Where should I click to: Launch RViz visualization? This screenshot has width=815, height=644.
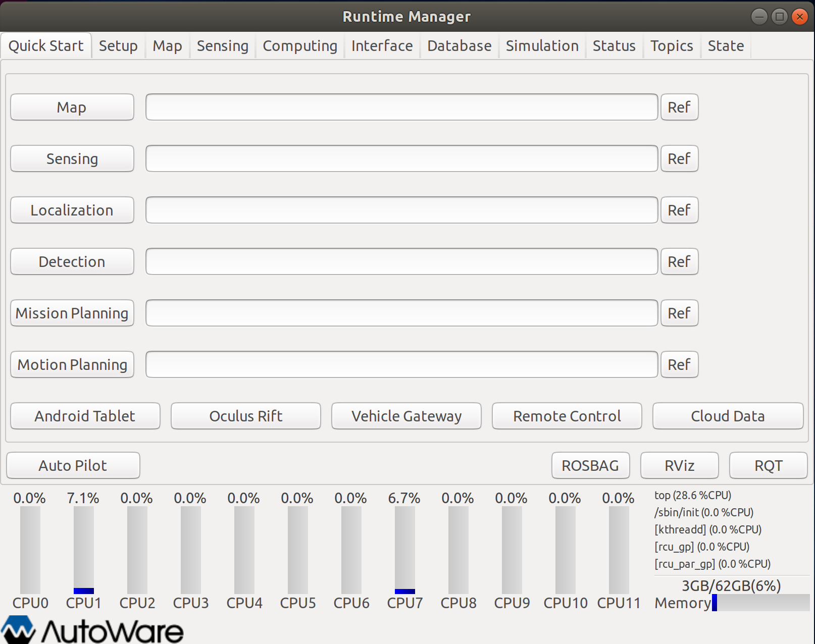679,465
